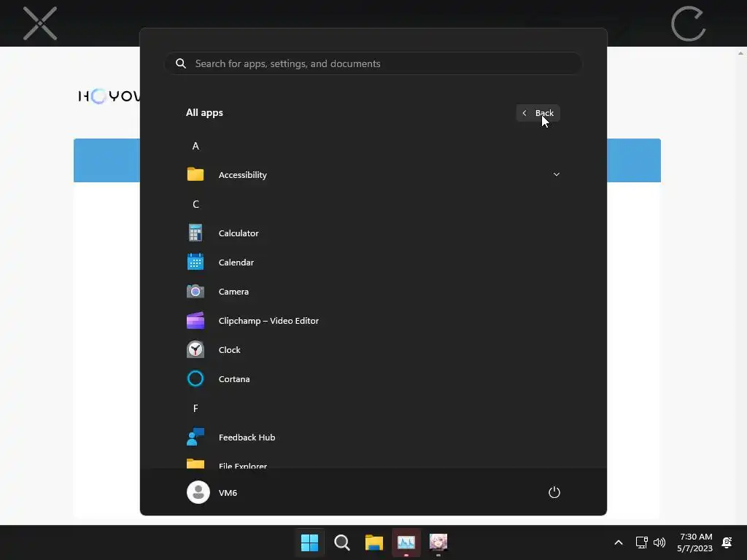
Task: Open the notifications bell icon
Action: tap(727, 542)
